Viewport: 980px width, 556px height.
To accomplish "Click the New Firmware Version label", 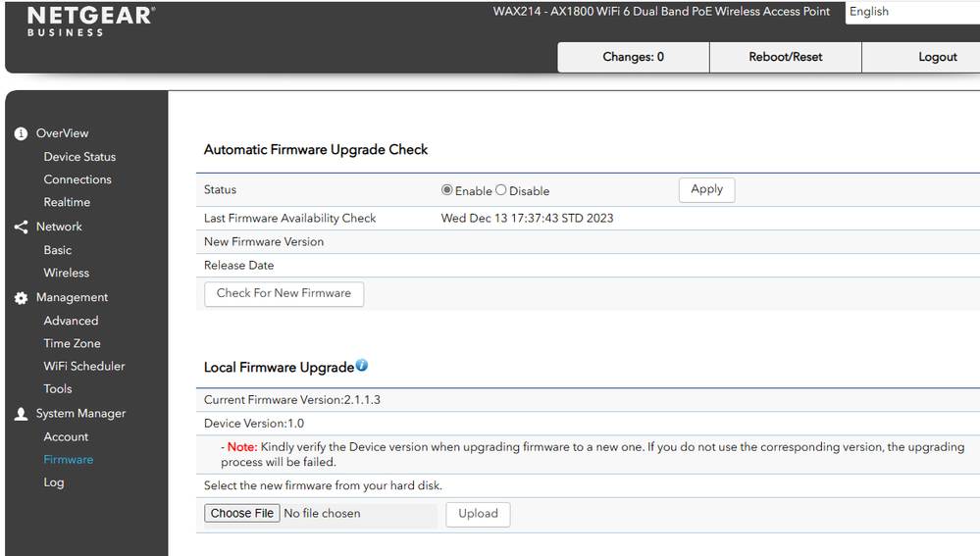I will tap(264, 242).
